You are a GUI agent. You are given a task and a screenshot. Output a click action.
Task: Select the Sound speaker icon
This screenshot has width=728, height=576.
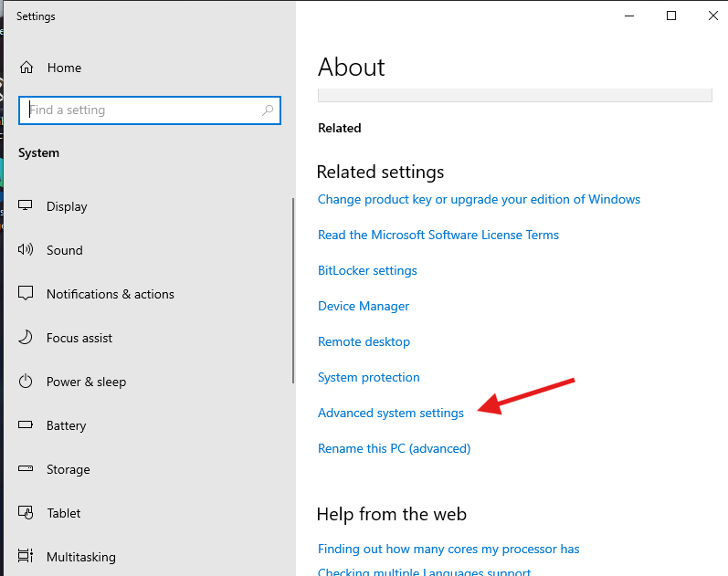[26, 250]
